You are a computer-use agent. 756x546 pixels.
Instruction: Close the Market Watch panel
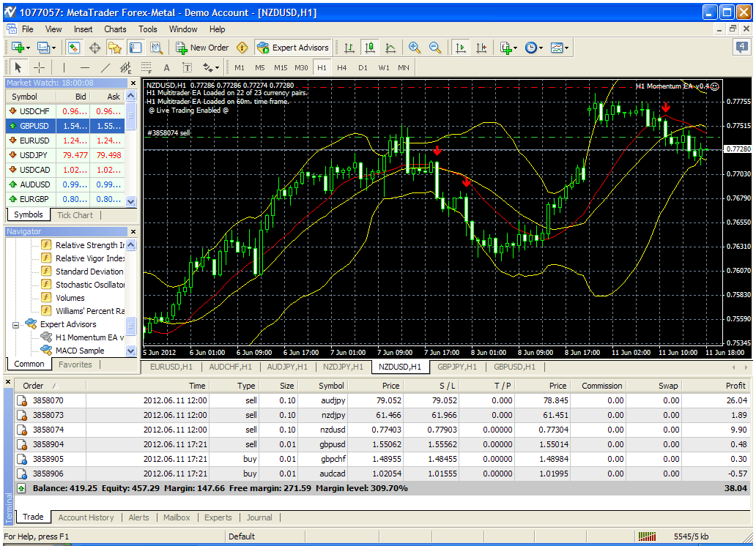[x=133, y=83]
